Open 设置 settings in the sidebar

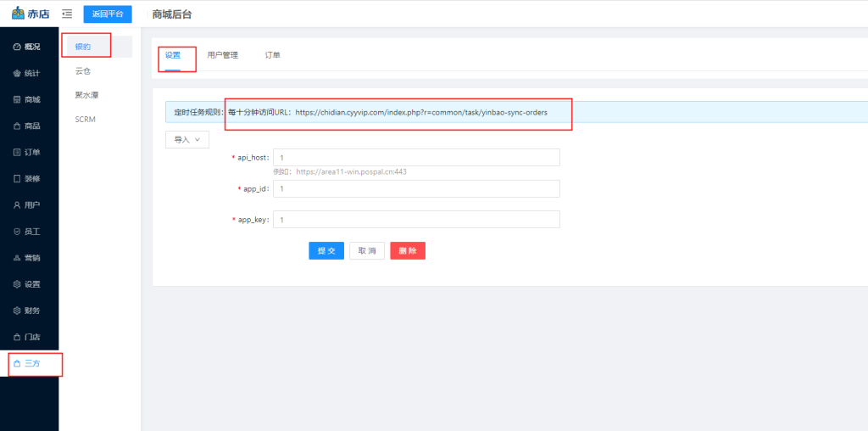pyautogui.click(x=27, y=284)
